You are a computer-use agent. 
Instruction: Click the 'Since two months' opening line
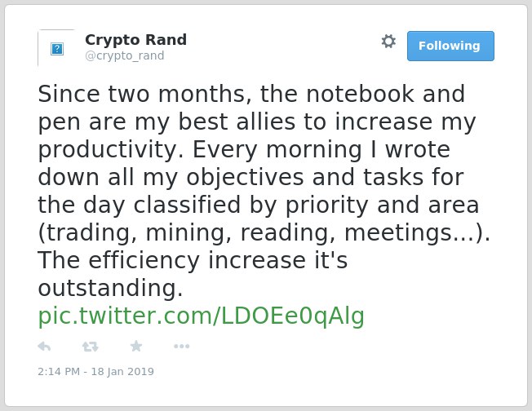click(x=251, y=94)
